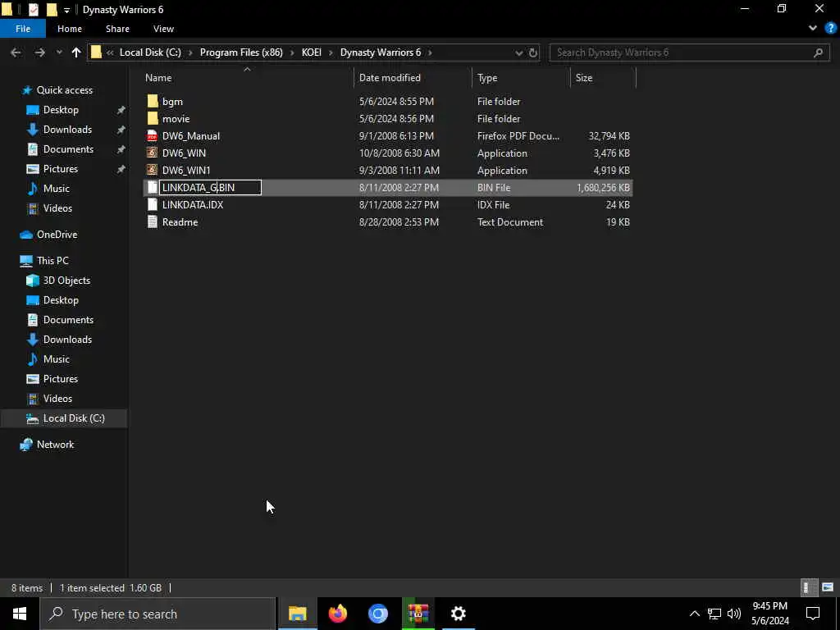The image size is (840, 630).
Task: Open Chrome from the taskbar
Action: 377,614
